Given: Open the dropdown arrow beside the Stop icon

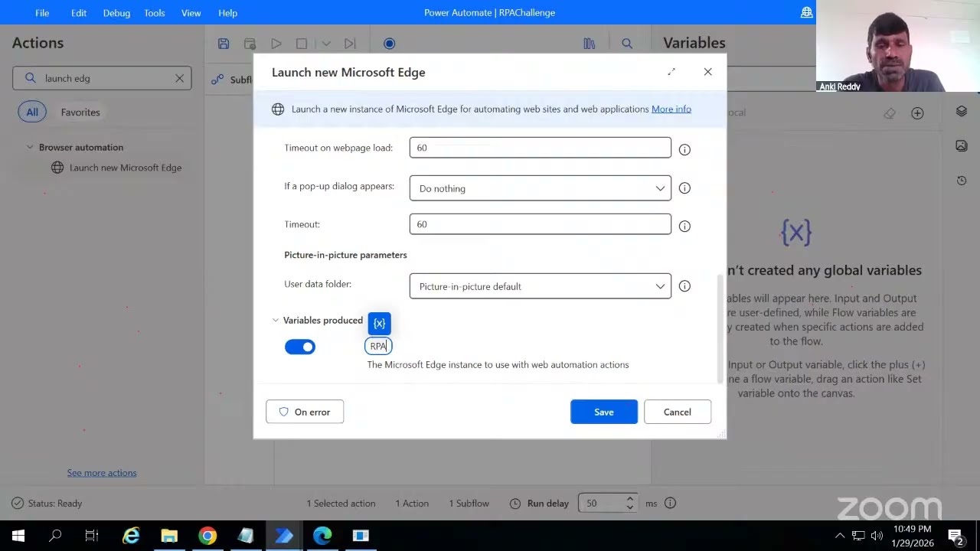Looking at the screenshot, I should pyautogui.click(x=326, y=44).
